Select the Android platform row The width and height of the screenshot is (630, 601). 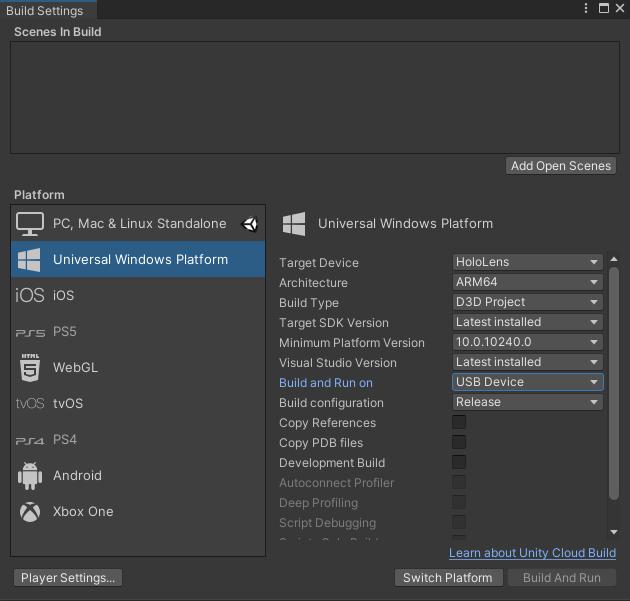tap(138, 476)
